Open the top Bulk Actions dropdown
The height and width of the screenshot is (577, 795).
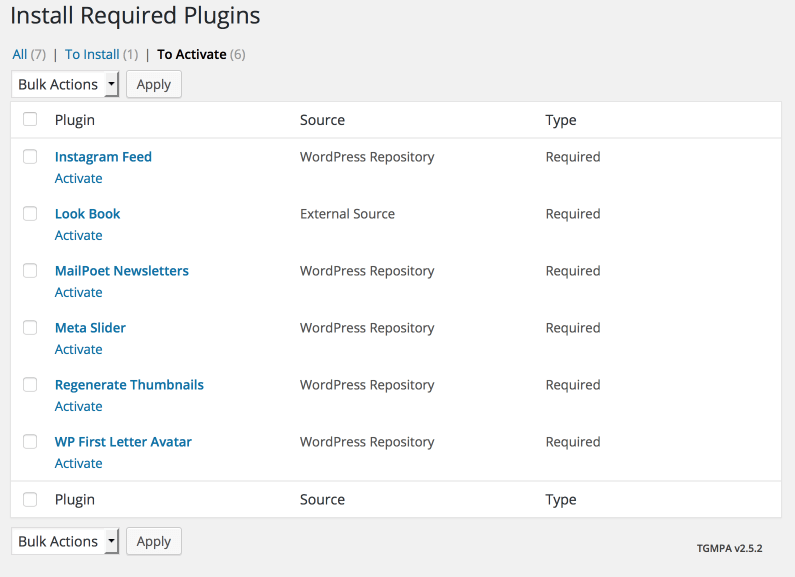pos(65,84)
